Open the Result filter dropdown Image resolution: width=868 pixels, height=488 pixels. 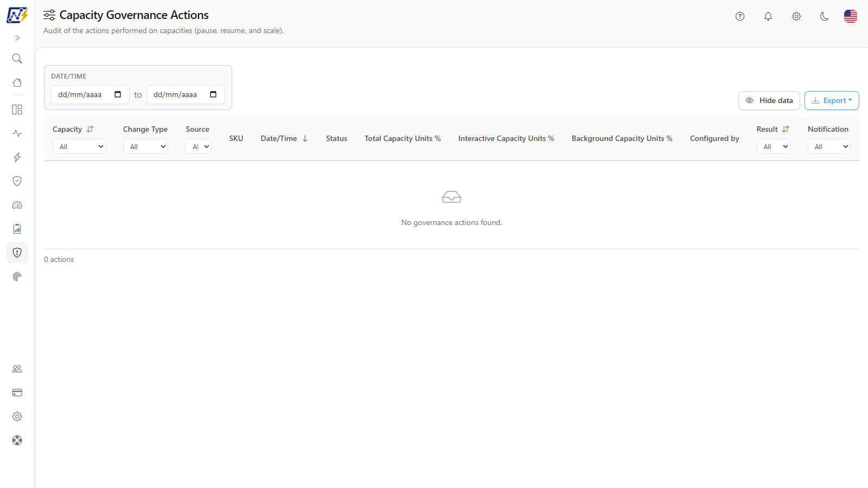click(774, 146)
